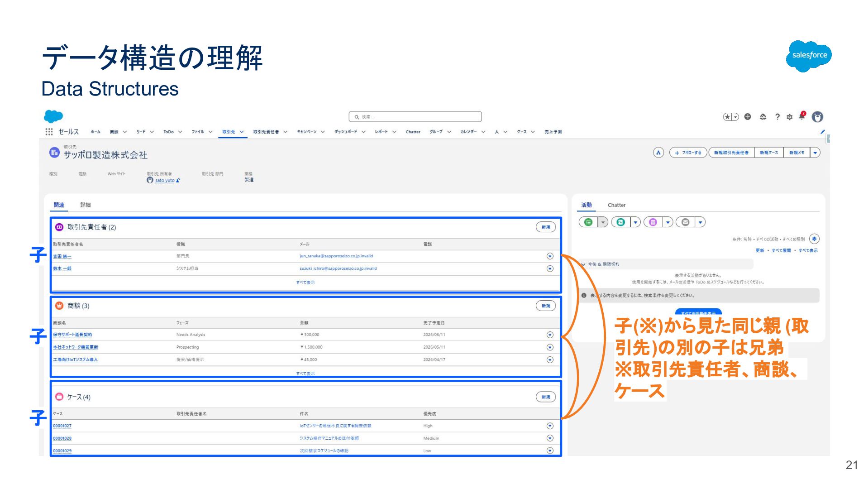Open the Setup gear icon
The width and height of the screenshot is (868, 489).
[790, 117]
